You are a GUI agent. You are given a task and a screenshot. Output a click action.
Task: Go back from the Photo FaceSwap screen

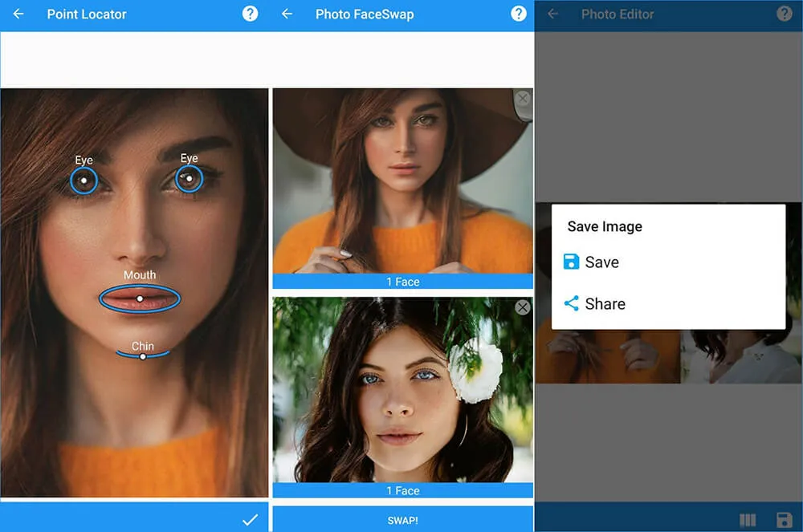pos(287,14)
